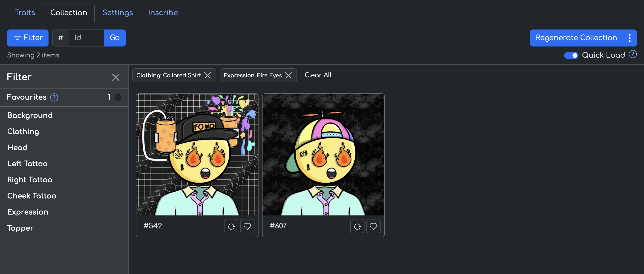This screenshot has width=644, height=274.
Task: Click the Clear All filters link
Action: (318, 75)
